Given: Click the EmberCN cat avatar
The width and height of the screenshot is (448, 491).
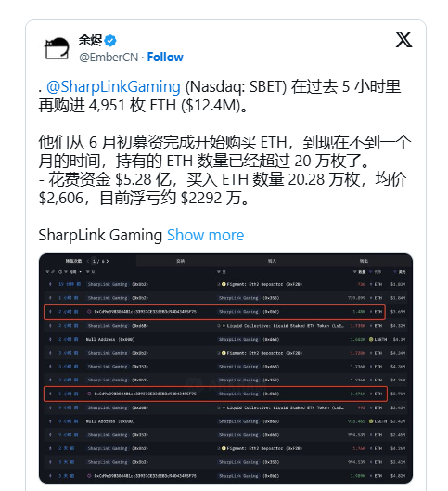Looking at the screenshot, I should coord(57,48).
